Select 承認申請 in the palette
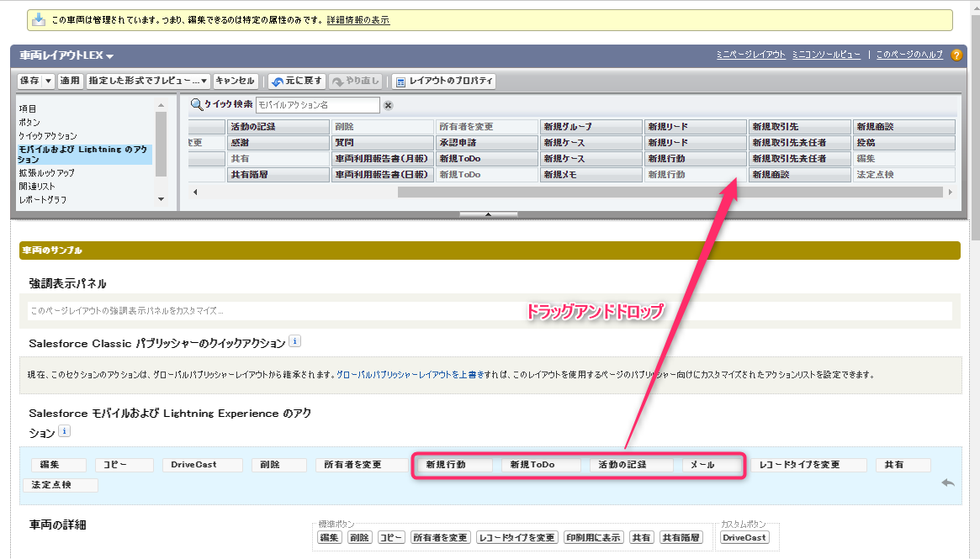The image size is (980, 559). (487, 143)
